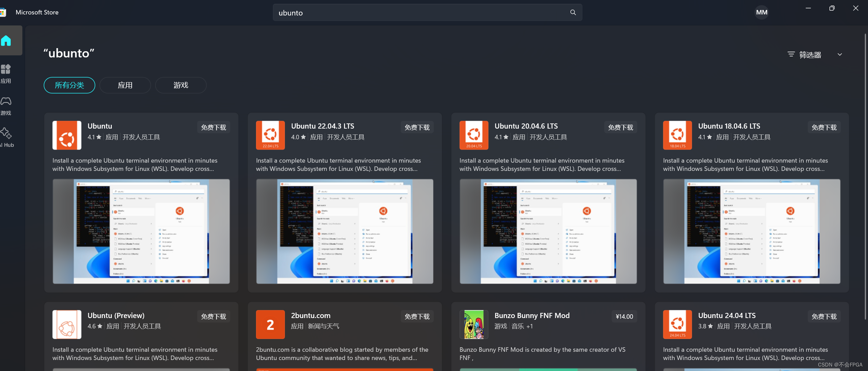This screenshot has width=868, height=371.
Task: Click Ubuntu (Preview) 开发人员工具 category label
Action: [x=142, y=326]
